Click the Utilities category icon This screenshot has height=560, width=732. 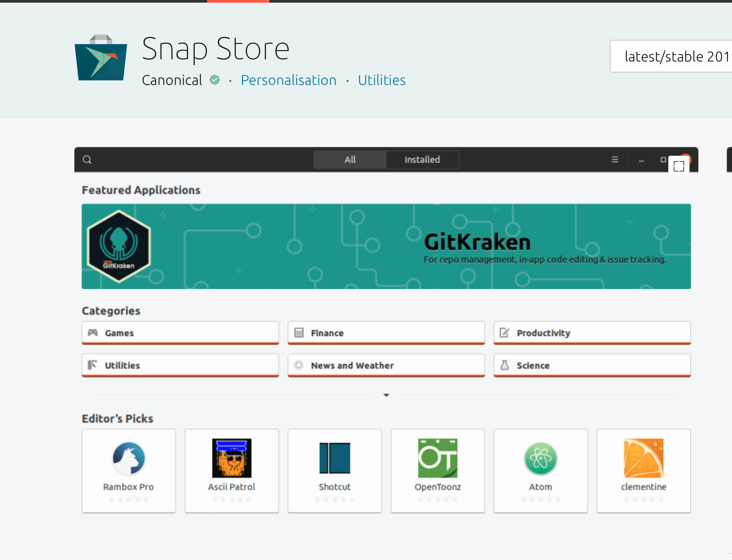92,365
